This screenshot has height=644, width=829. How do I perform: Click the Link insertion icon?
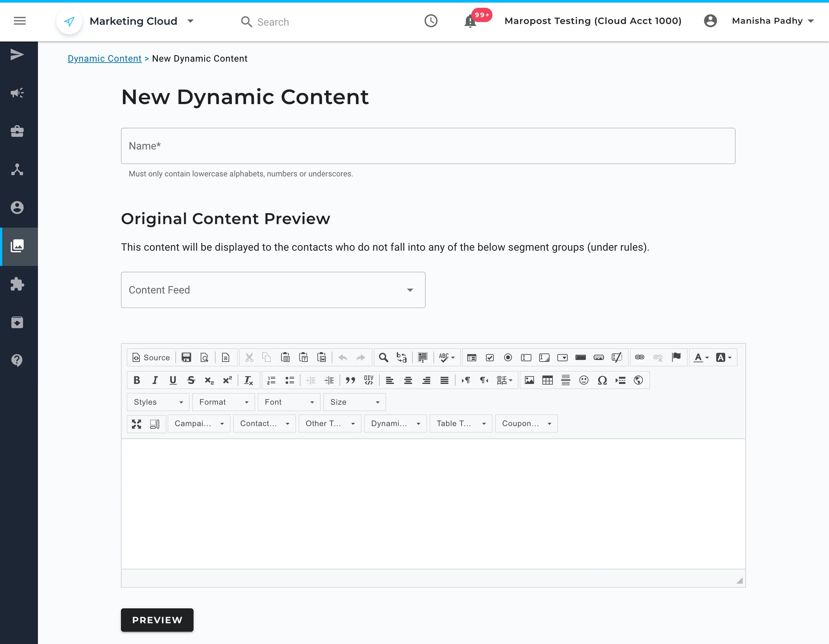[640, 357]
